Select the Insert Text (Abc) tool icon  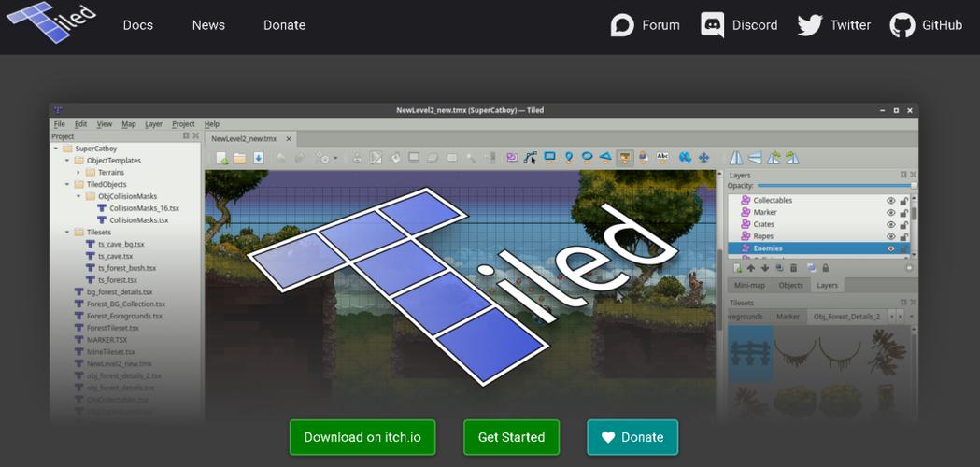click(x=662, y=158)
